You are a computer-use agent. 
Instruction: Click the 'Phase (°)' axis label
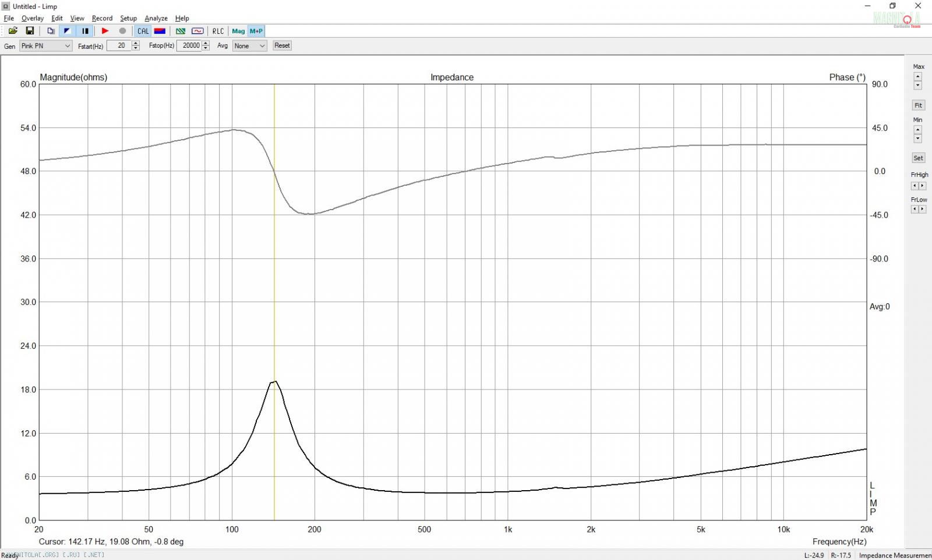point(848,77)
